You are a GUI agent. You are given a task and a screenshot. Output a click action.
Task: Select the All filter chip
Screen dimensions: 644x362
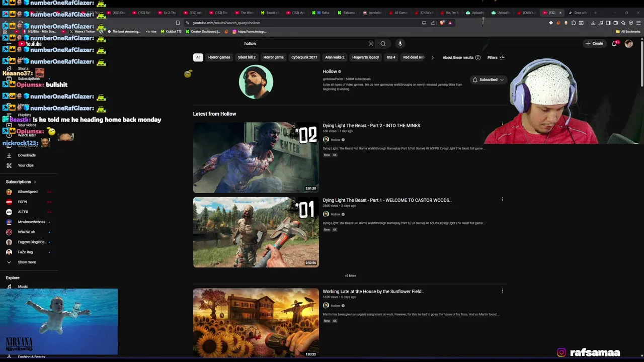click(x=198, y=57)
